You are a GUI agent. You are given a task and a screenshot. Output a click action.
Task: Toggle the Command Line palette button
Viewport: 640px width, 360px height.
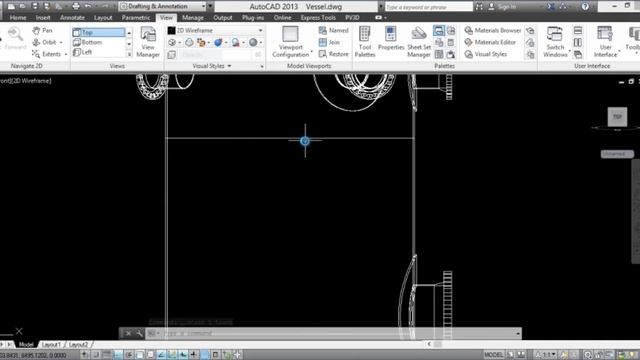439,31
